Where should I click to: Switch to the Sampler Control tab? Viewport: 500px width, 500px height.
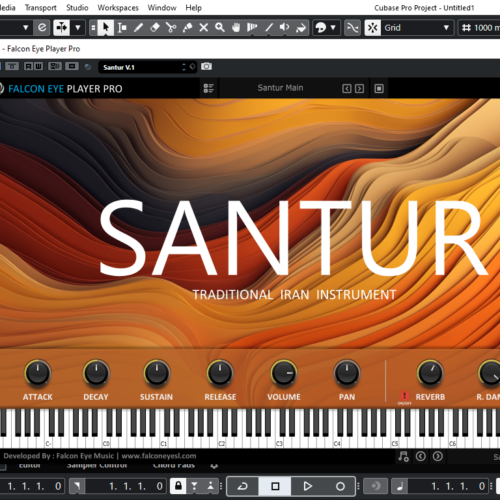click(97, 465)
